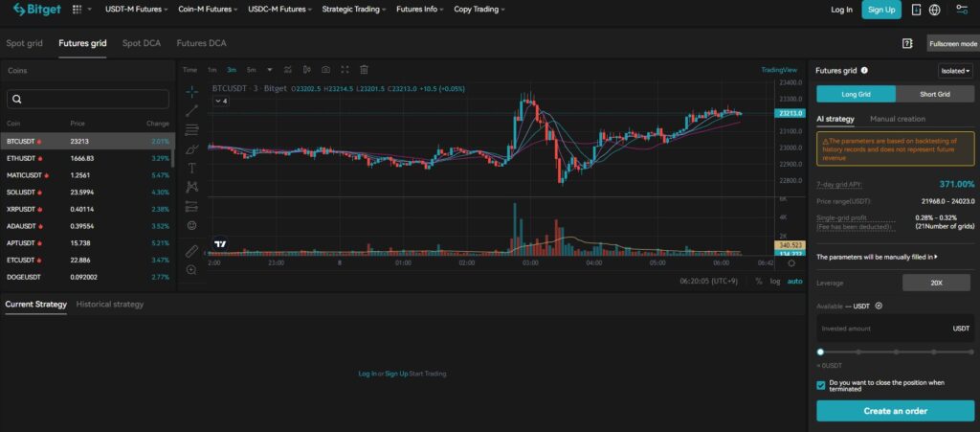Open the Historical strategy tab
Viewport: 980px width, 432px height.
[110, 305]
